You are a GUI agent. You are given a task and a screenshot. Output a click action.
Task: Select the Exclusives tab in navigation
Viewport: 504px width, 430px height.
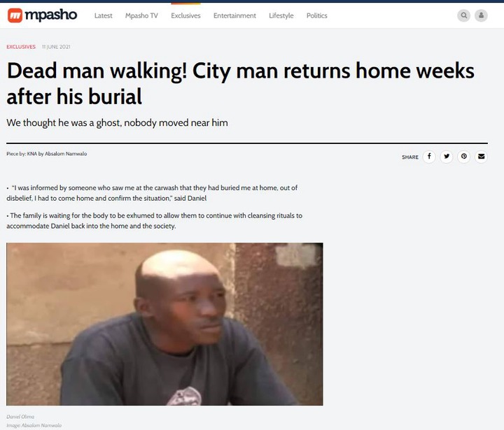pyautogui.click(x=185, y=15)
